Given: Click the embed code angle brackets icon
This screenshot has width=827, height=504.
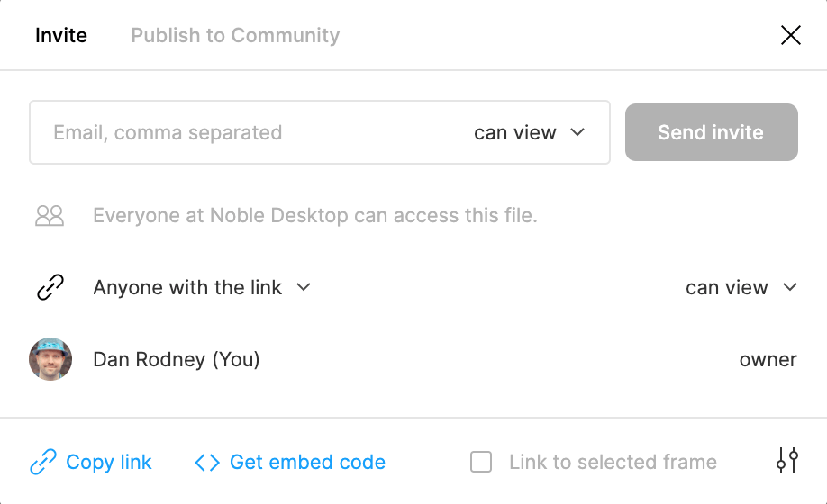Looking at the screenshot, I should tap(207, 463).
